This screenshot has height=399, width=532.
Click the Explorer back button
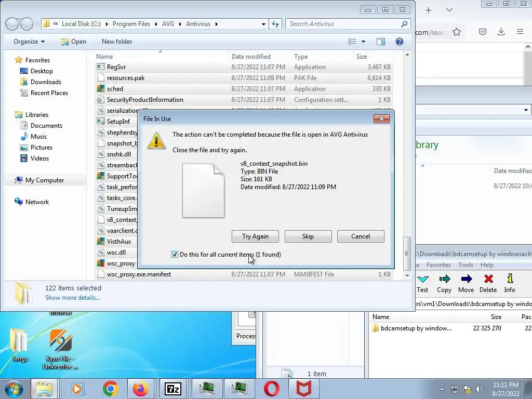[12, 24]
